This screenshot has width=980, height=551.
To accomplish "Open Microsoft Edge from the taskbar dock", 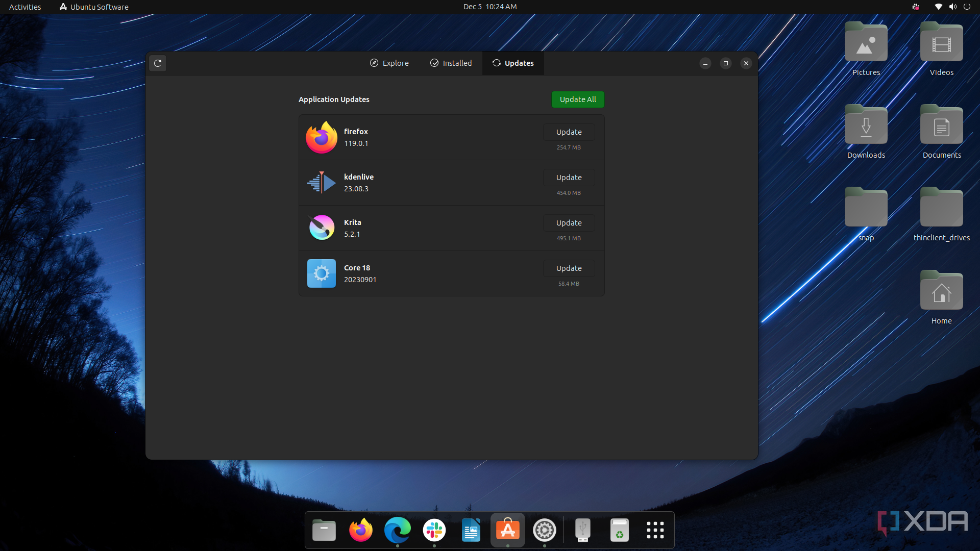I will [x=397, y=530].
